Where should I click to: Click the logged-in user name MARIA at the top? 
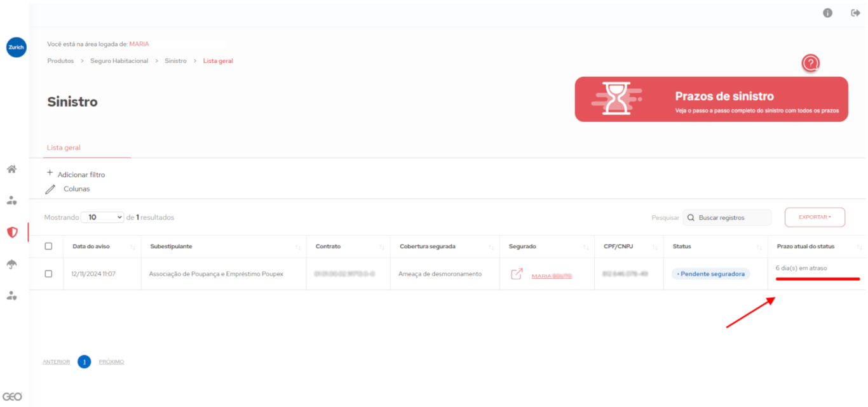(x=139, y=44)
